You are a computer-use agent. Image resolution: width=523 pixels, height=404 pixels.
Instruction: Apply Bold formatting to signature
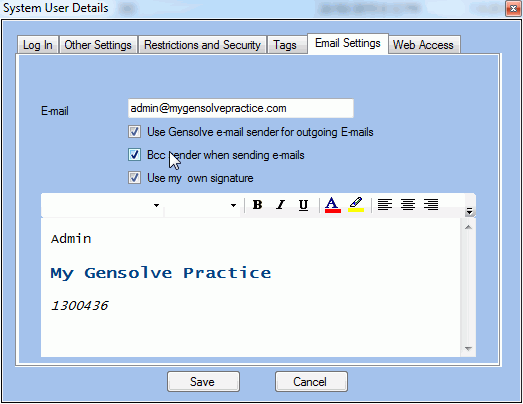click(x=257, y=205)
